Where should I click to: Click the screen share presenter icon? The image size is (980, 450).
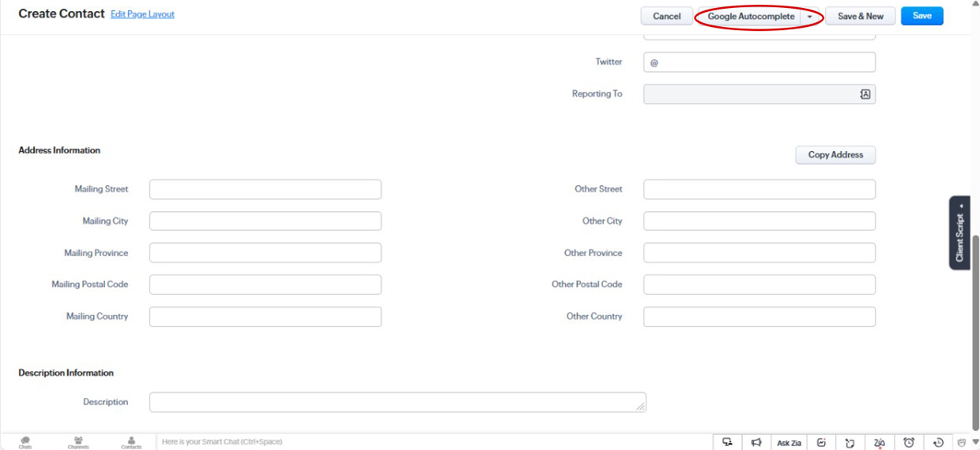click(727, 443)
